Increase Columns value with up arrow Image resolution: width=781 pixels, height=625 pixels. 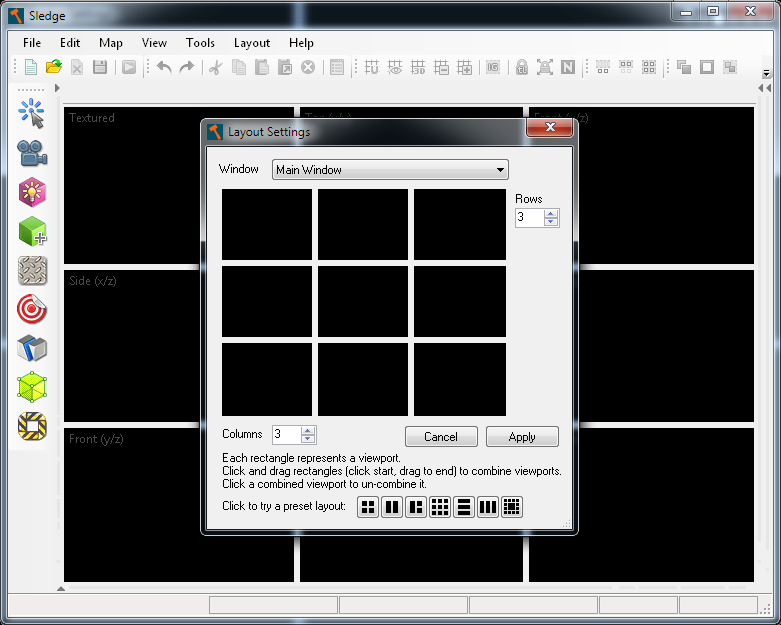308,431
